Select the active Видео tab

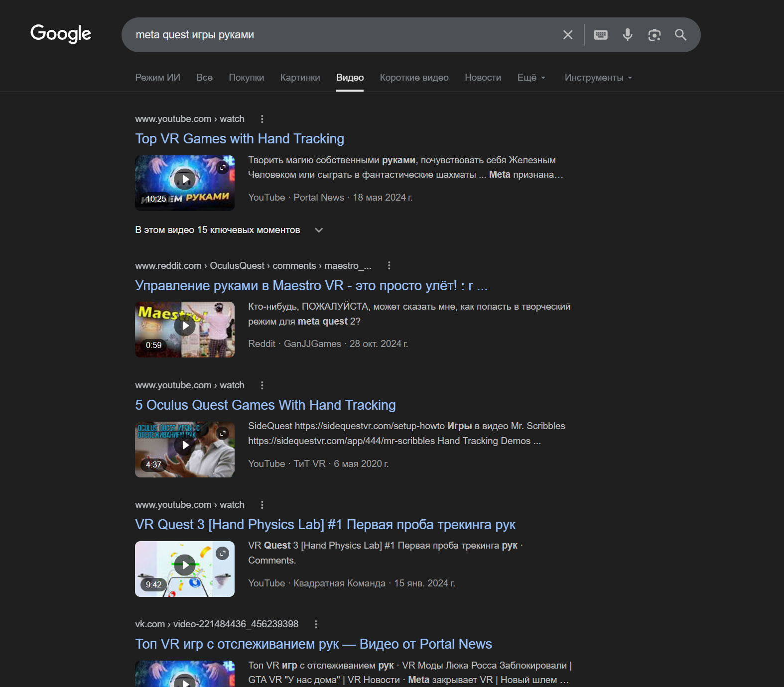350,78
